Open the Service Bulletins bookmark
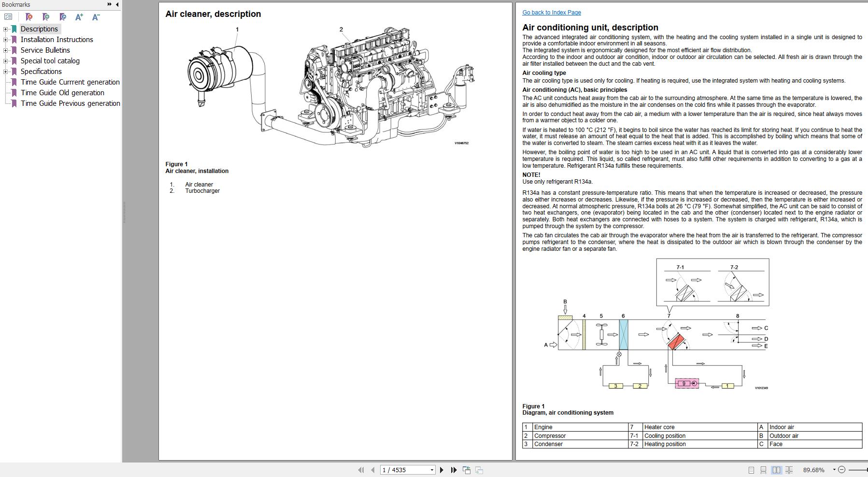This screenshot has width=868, height=477. [x=45, y=50]
